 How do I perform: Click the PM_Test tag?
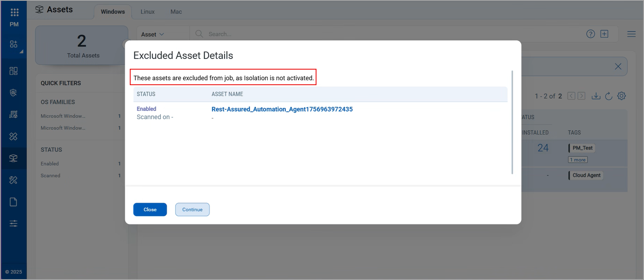click(x=582, y=148)
